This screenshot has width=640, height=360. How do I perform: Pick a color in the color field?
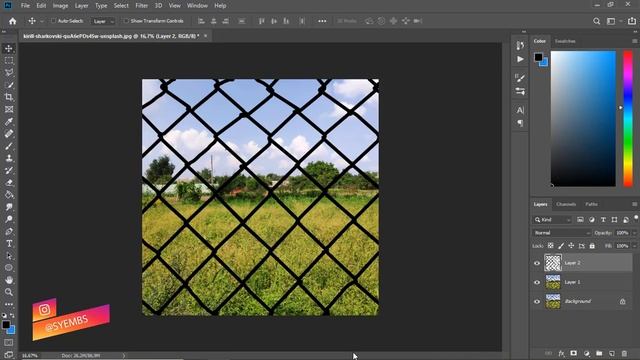[583, 118]
